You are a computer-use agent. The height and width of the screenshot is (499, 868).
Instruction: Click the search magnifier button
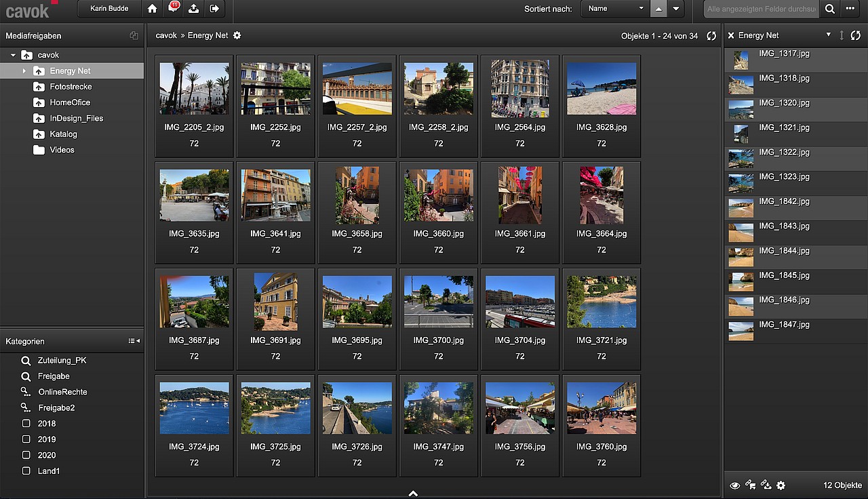pyautogui.click(x=829, y=9)
